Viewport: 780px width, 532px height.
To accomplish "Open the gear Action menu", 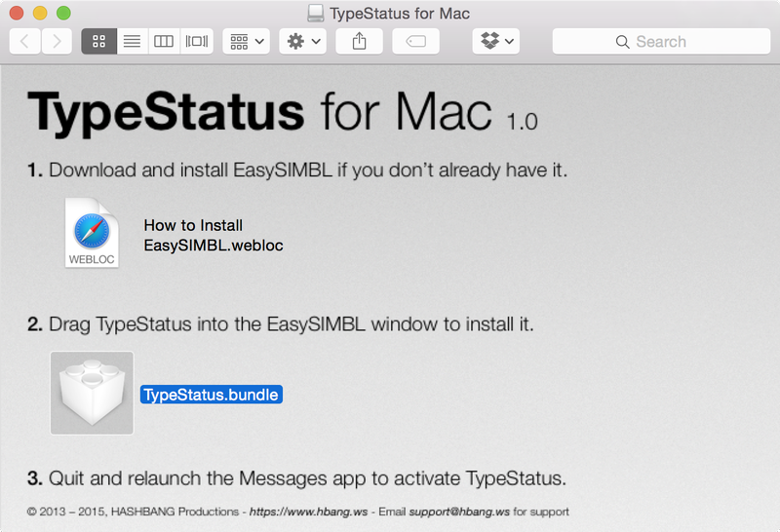I will coord(303,41).
